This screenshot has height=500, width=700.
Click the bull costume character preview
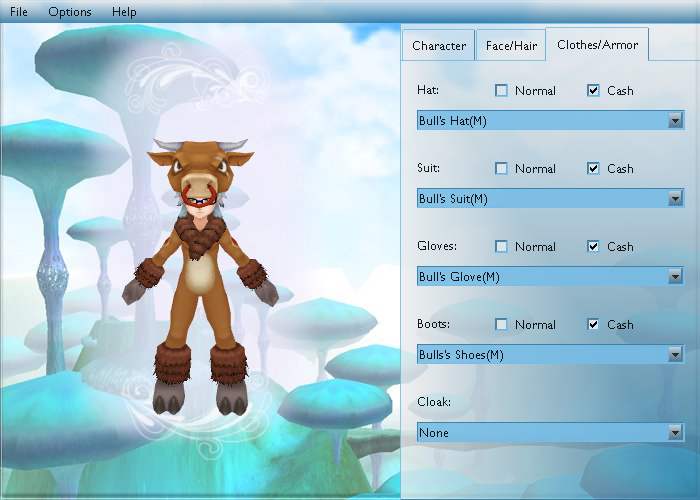point(200,277)
